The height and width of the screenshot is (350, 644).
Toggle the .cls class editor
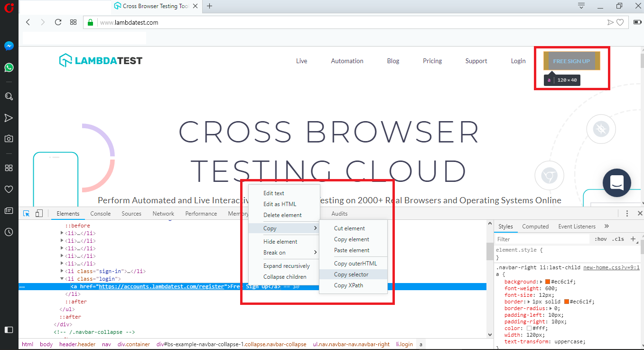coord(618,239)
